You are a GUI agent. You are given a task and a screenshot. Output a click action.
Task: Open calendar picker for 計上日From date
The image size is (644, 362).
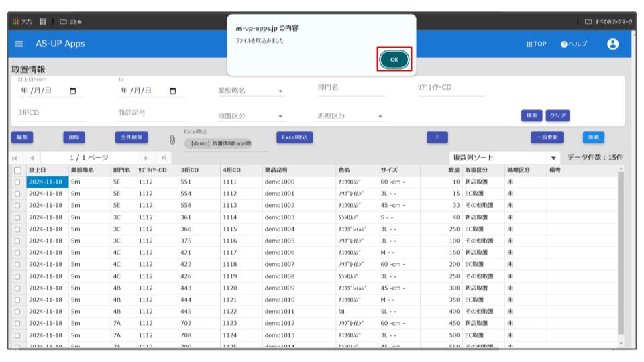73,90
